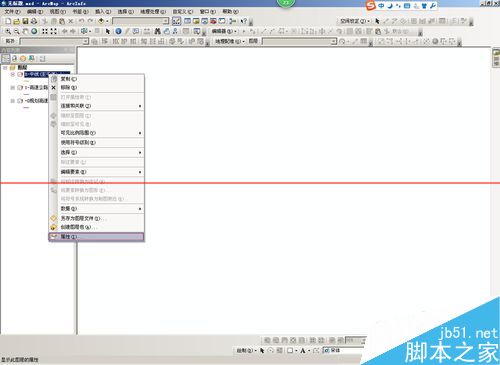Choose Remove (移除) in context menu

97,87
